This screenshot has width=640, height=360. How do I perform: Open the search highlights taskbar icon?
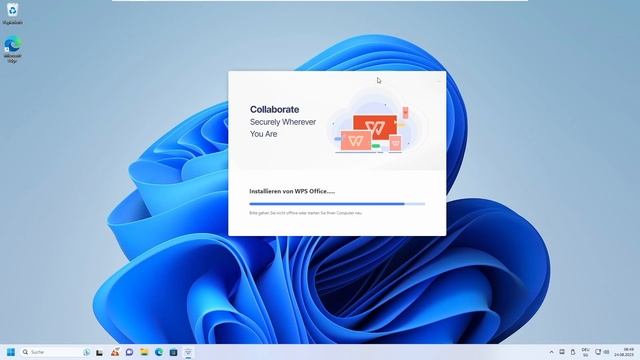tap(86, 352)
